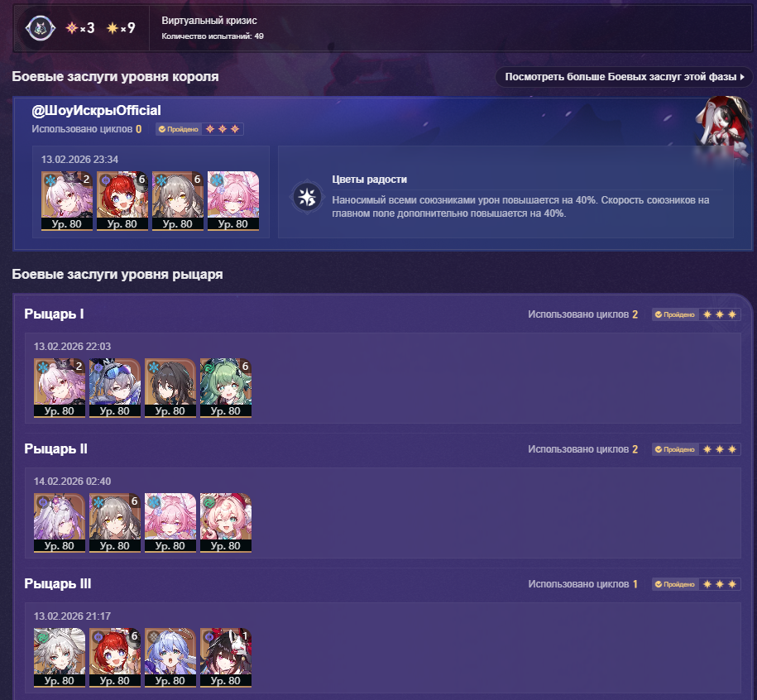757x700 pixels.
Task: Click the @ШоуИскрыOfficial username
Action: click(x=96, y=111)
